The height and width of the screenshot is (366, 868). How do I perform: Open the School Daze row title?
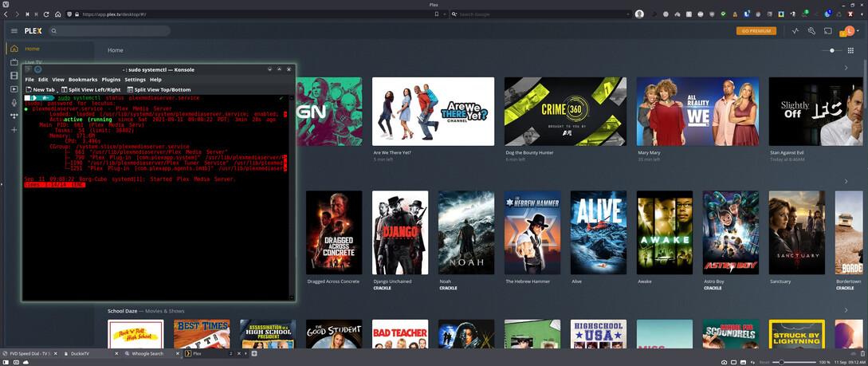click(x=122, y=311)
